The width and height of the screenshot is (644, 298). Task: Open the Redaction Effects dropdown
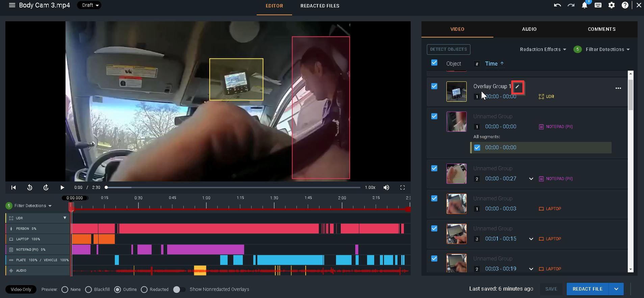543,49
